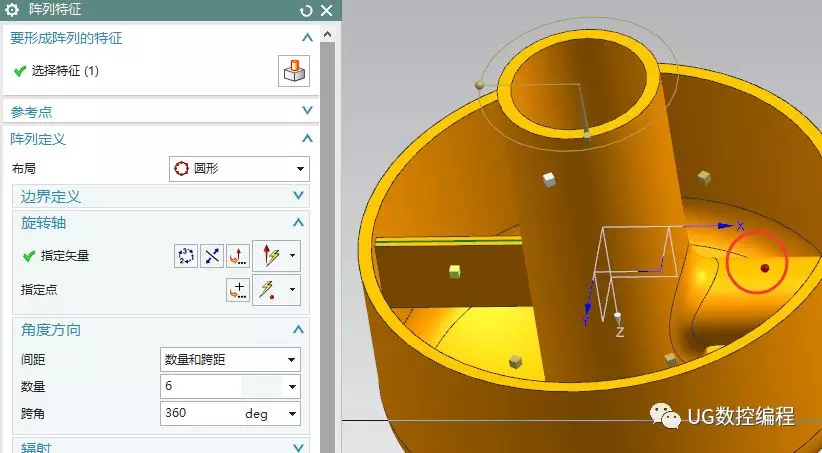Expand the 参考点 section
The height and width of the screenshot is (453, 822).
[x=307, y=111]
